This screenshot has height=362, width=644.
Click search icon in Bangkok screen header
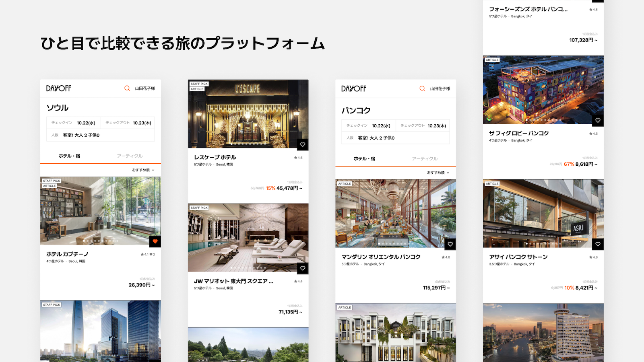[x=422, y=89]
